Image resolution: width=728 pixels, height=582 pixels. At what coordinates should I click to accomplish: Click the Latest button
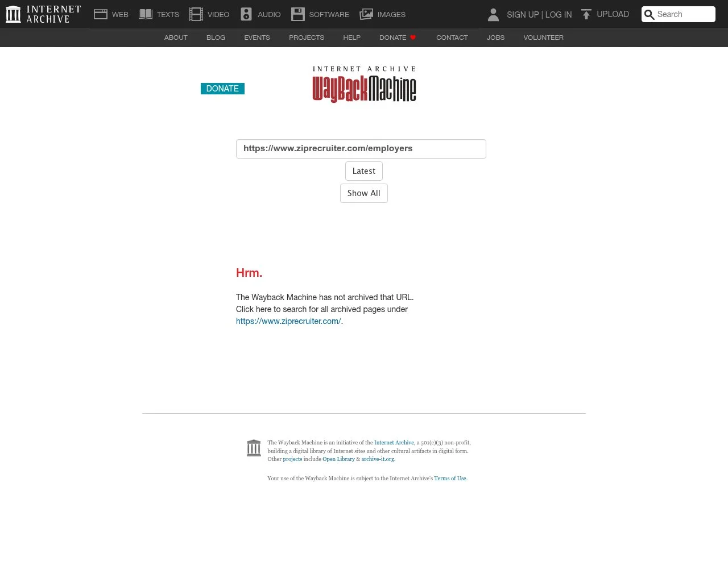[364, 171]
